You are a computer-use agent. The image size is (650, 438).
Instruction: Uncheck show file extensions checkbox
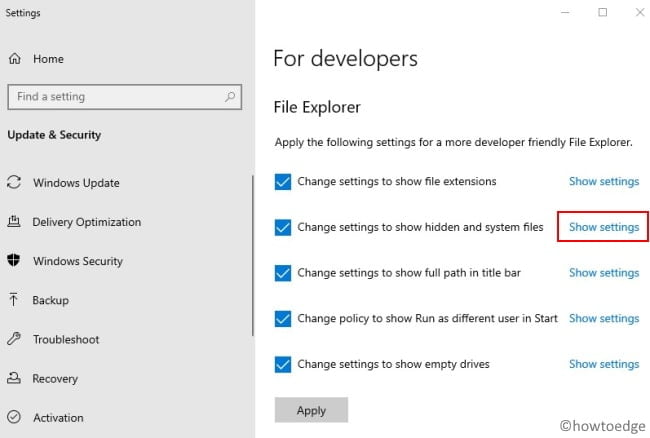point(283,181)
